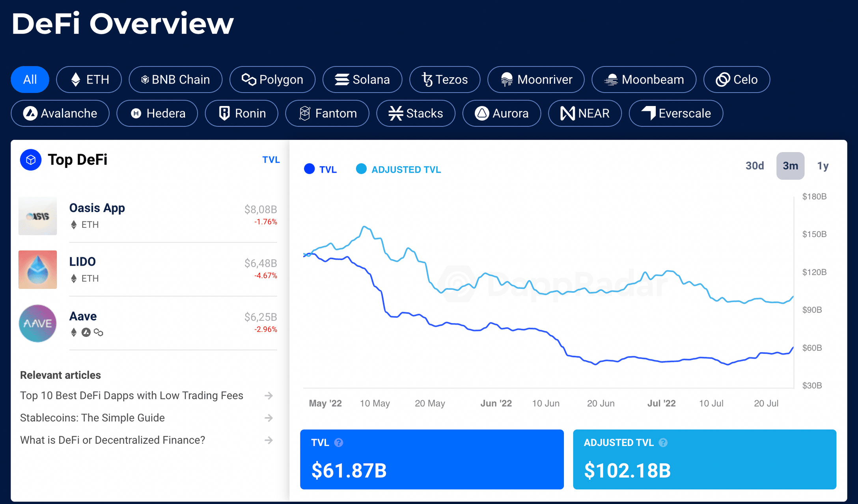The width and height of the screenshot is (858, 504).
Task: Pick the Everscale chain filter
Action: (x=676, y=113)
